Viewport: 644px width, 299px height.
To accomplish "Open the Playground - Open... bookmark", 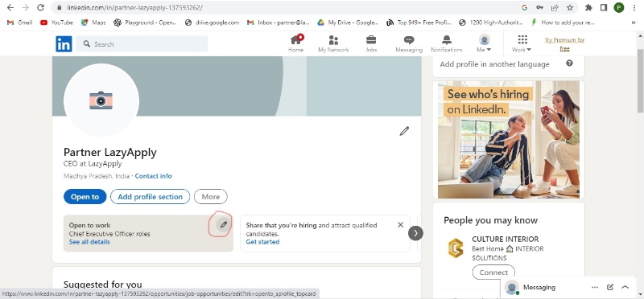I will click(145, 23).
